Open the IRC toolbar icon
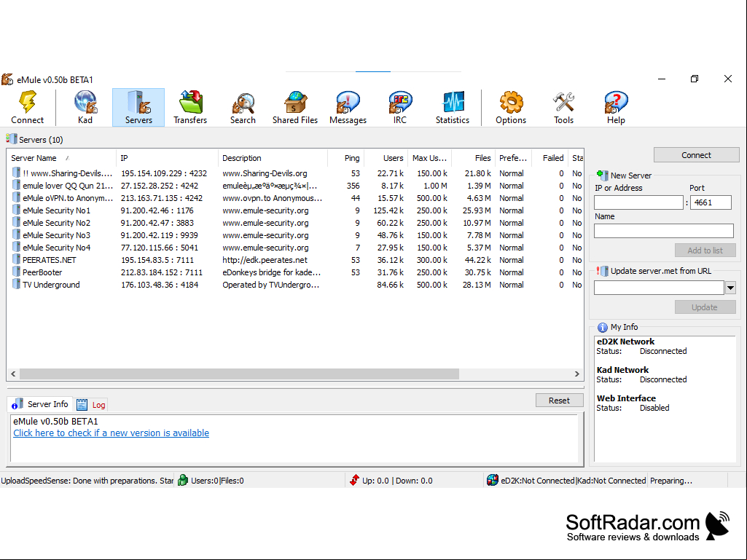This screenshot has width=747, height=560. click(400, 107)
